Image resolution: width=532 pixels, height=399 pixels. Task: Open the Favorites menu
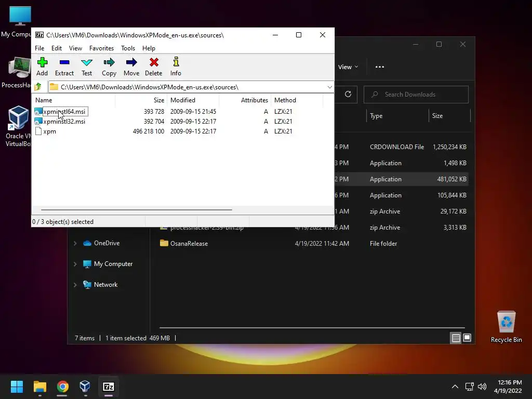(x=101, y=48)
